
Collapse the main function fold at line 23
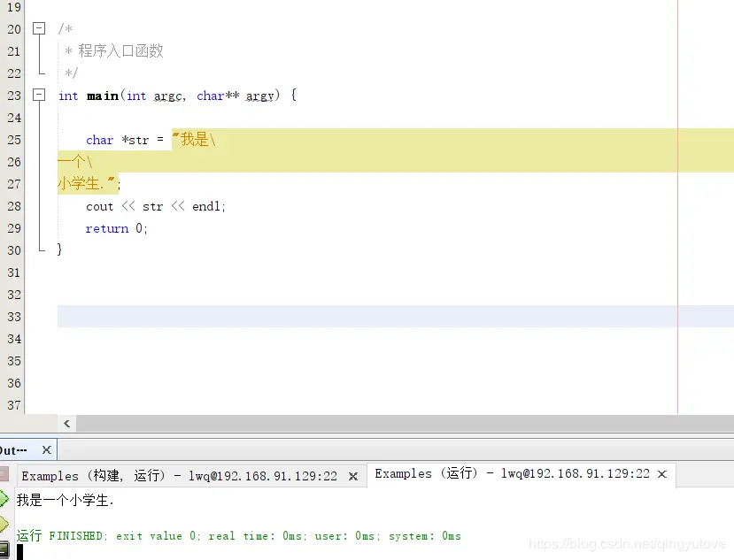coord(39,95)
